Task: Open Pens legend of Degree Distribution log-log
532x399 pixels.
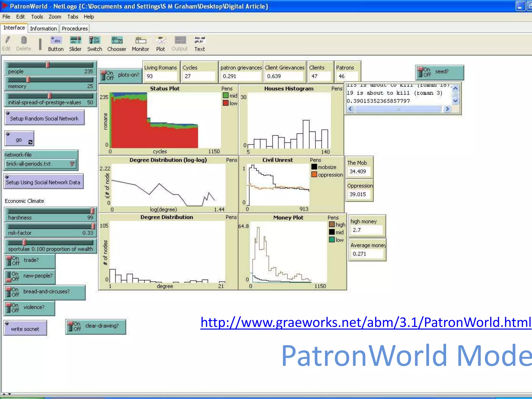Action: 231,160
